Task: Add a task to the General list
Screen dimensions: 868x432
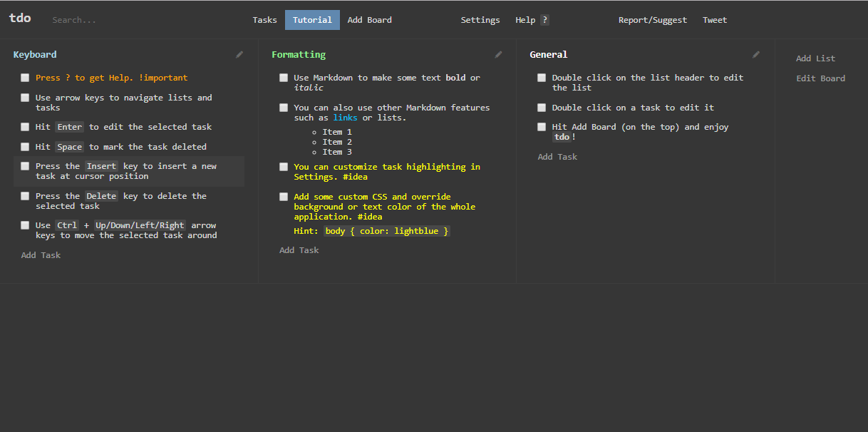Action: 557,157
